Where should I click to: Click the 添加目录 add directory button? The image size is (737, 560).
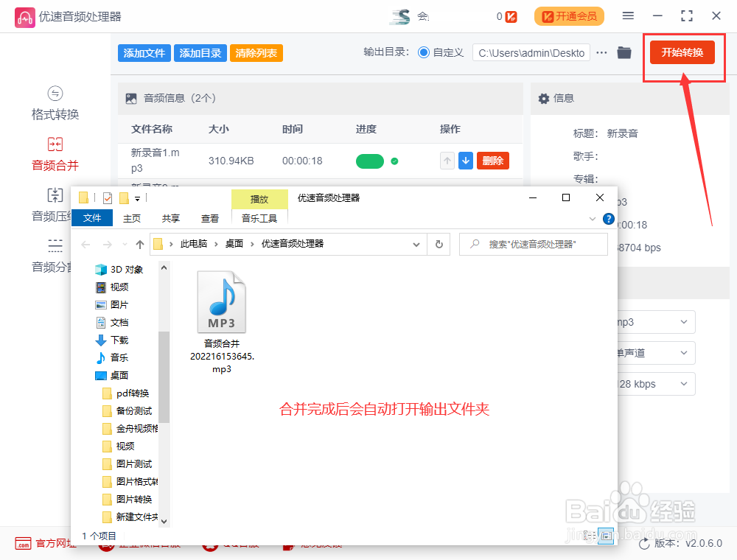coord(200,53)
